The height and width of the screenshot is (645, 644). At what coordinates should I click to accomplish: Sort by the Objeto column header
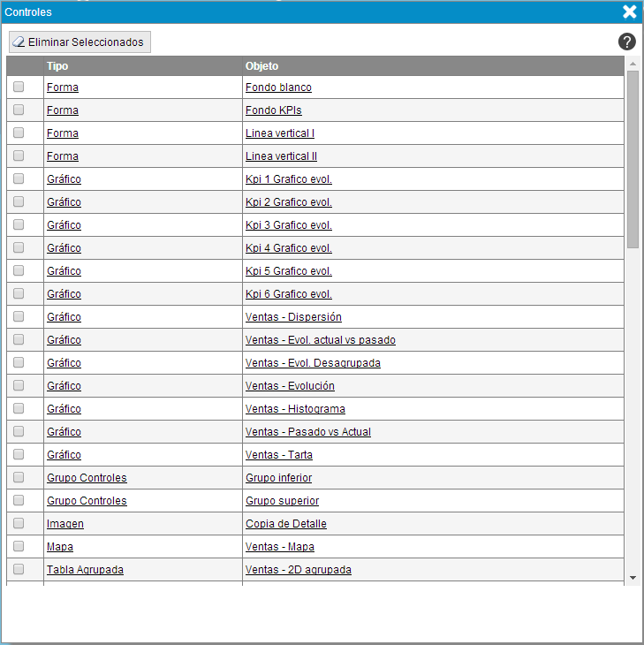261,66
